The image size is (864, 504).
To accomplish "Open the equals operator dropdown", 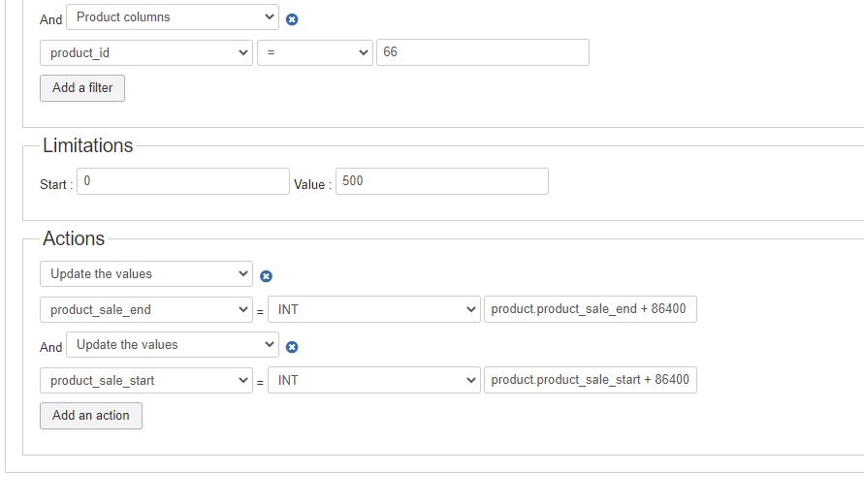I will coord(314,52).
